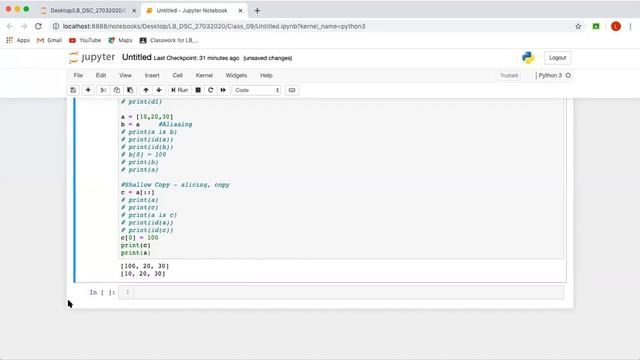Reload the current page

(38, 26)
